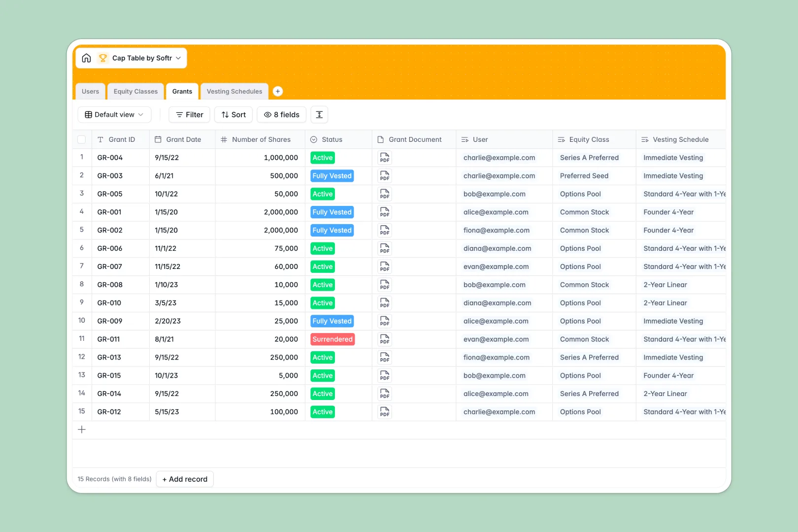
Task: Click the Surrendered status badge on GR-011
Action: point(332,339)
